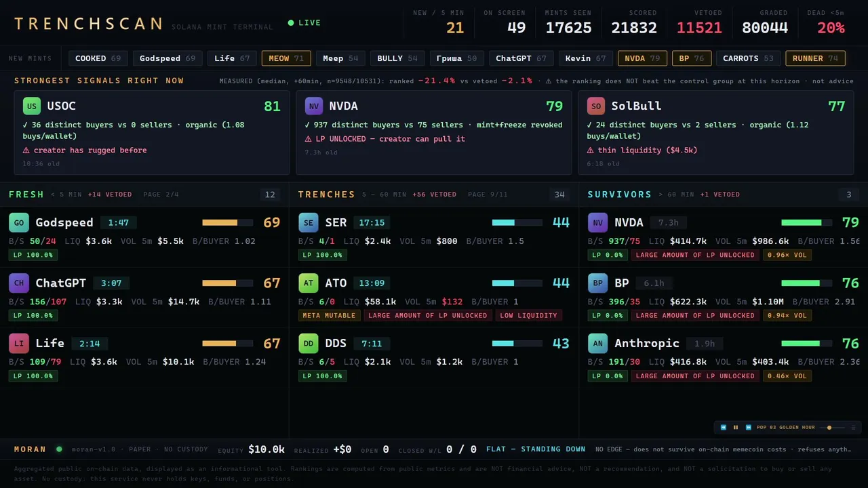The image size is (868, 488).
Task: Click the green LIVE status indicator
Action: pyautogui.click(x=304, y=23)
